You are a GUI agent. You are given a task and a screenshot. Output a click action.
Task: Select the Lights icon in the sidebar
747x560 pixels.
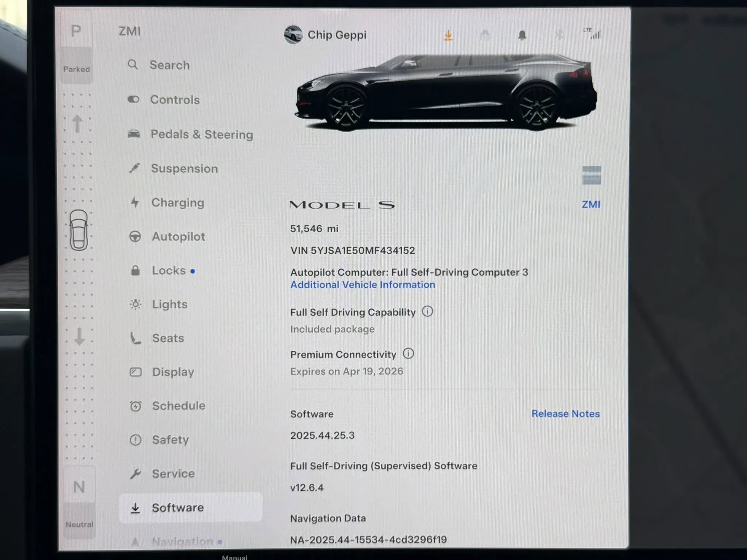pyautogui.click(x=135, y=304)
